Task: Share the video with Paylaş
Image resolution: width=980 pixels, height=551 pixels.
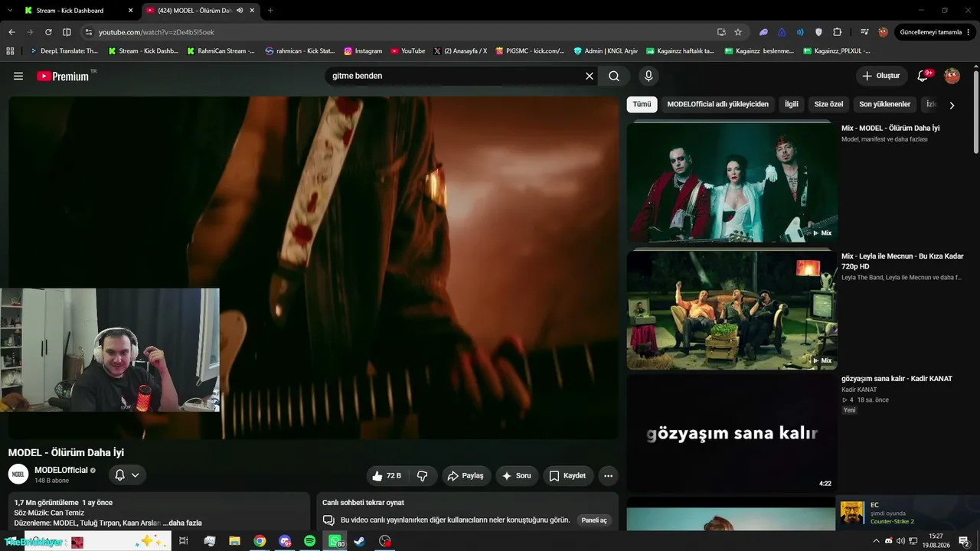Action: tap(465, 475)
